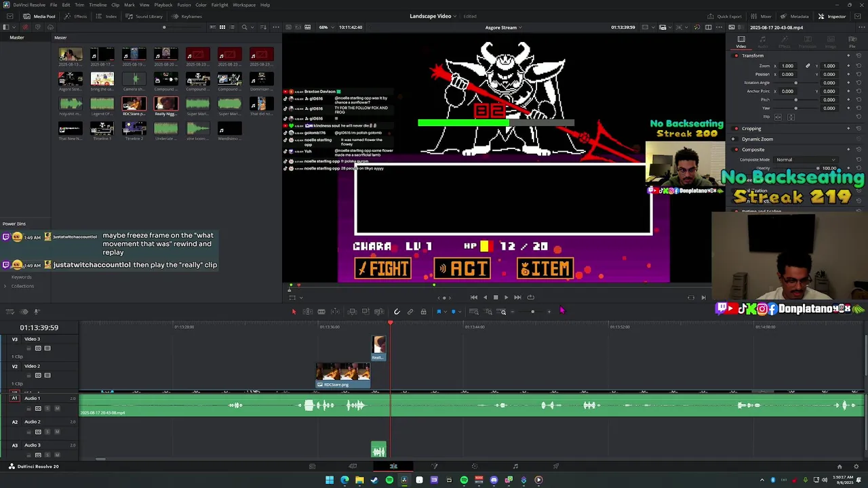
Task: Click the timeline zoom-in plus button
Action: [x=549, y=312]
